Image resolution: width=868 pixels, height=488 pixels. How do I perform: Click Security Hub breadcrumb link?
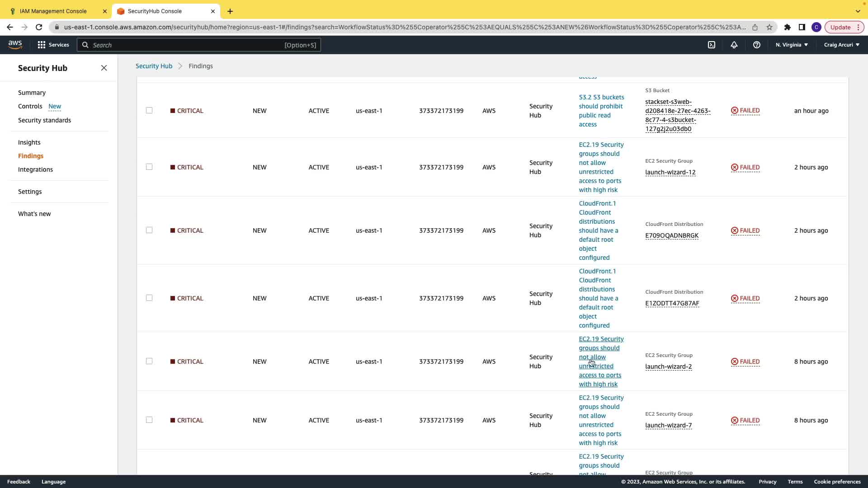click(x=154, y=66)
